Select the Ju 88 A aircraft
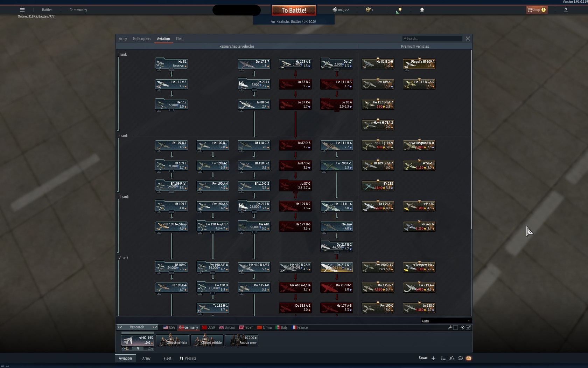This screenshot has width=588, height=368. coord(337,104)
